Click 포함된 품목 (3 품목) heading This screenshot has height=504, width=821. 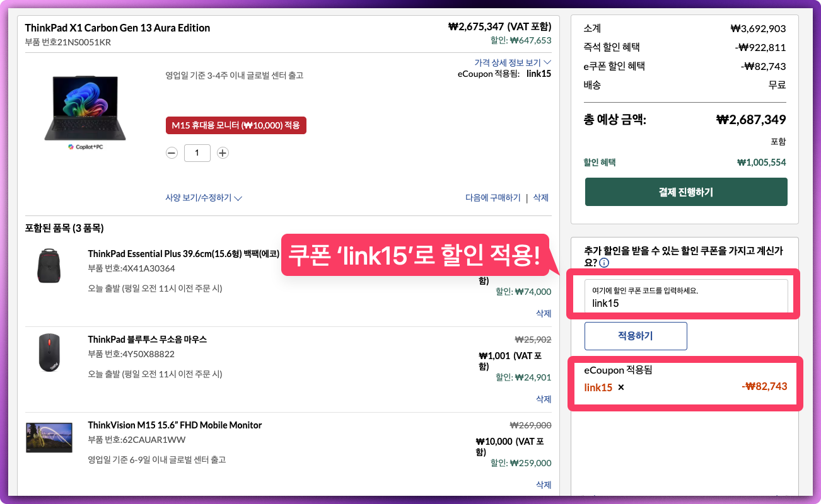64,228
